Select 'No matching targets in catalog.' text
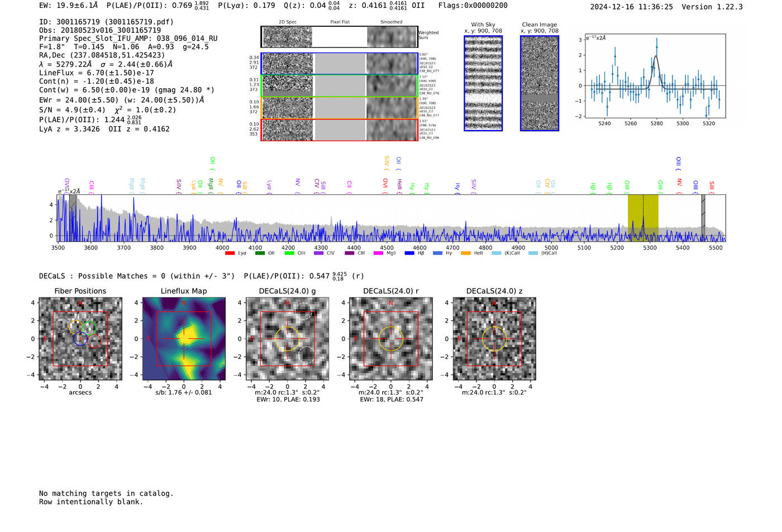 (106, 493)
